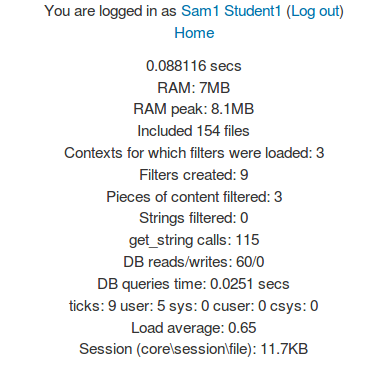This screenshot has width=391, height=366.
Task: Select the RAM: 7MB line
Action: click(194, 88)
